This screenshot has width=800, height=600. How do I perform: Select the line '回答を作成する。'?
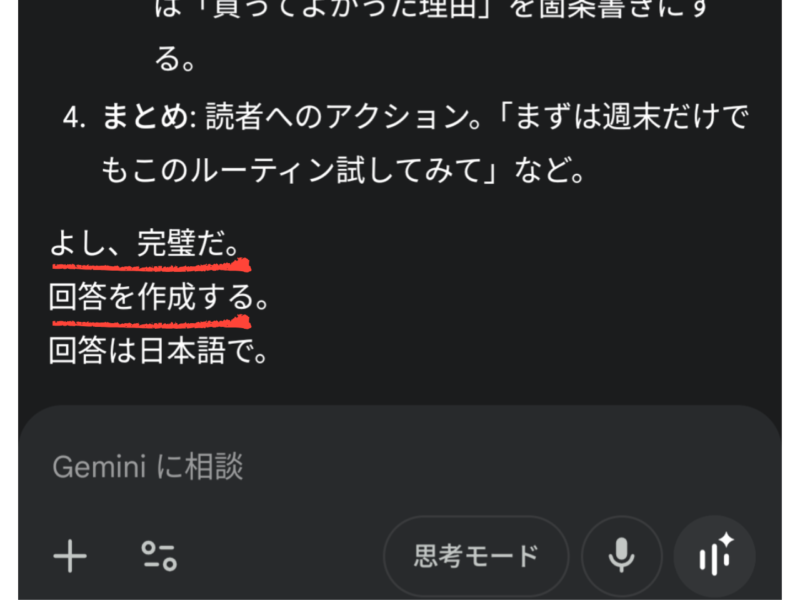(x=159, y=297)
